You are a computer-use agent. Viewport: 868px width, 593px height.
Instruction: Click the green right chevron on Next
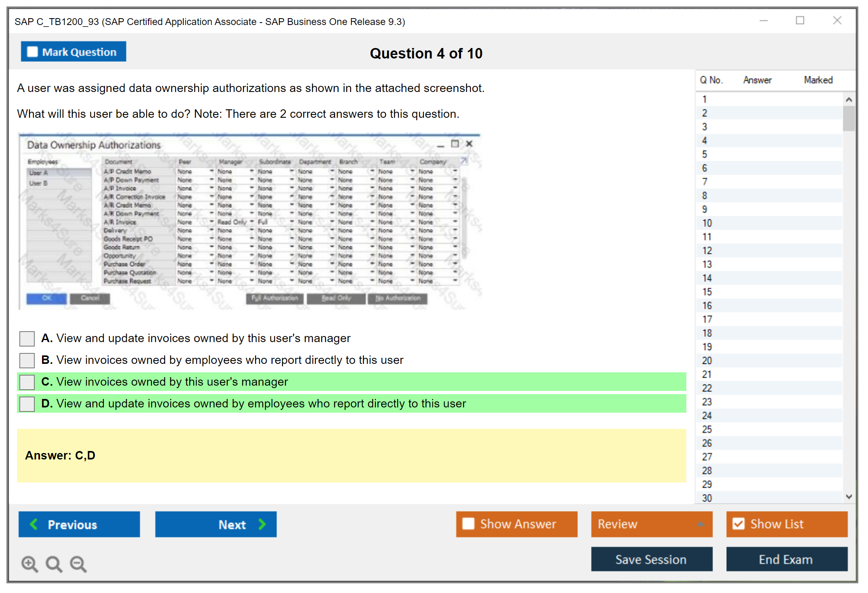262,524
